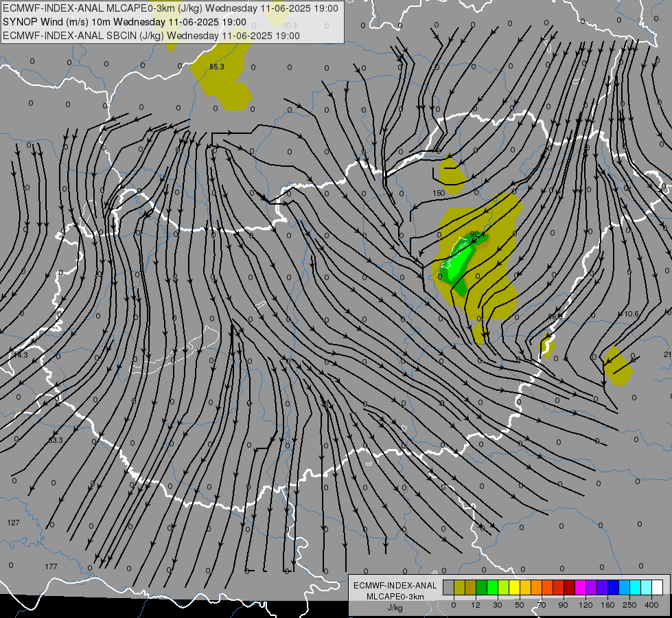
Task: Select the white swatch ending the legend
Action: 658,588
